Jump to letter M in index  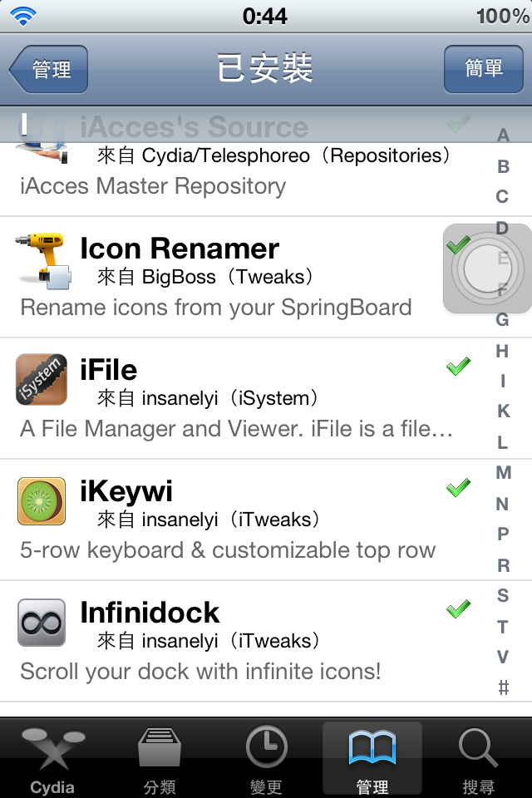(503, 473)
